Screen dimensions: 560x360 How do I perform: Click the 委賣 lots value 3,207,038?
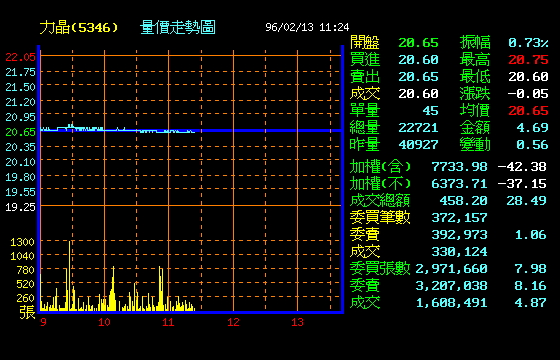pyautogui.click(x=451, y=286)
